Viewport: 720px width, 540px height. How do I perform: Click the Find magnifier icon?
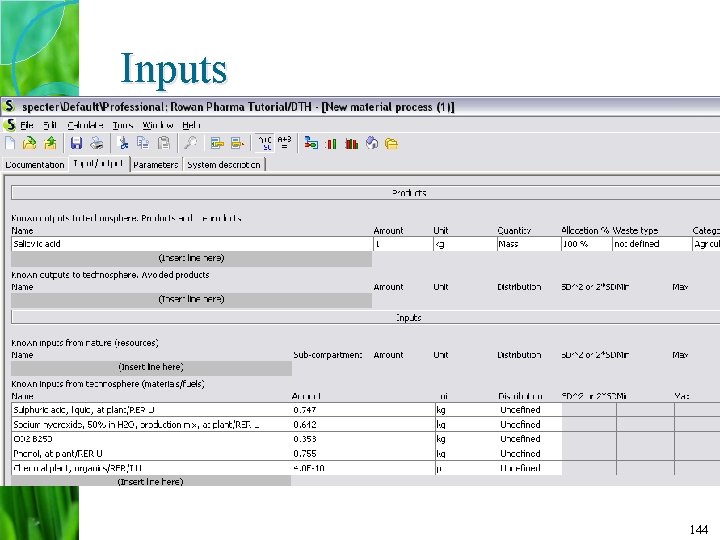coord(190,143)
